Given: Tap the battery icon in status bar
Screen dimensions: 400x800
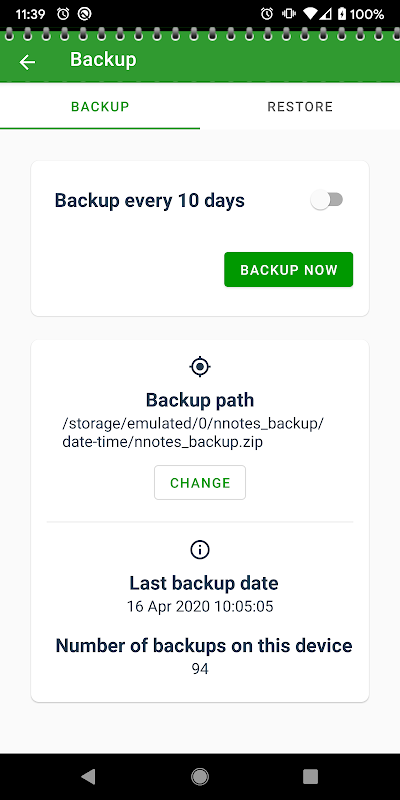Looking at the screenshot, I should (x=341, y=14).
